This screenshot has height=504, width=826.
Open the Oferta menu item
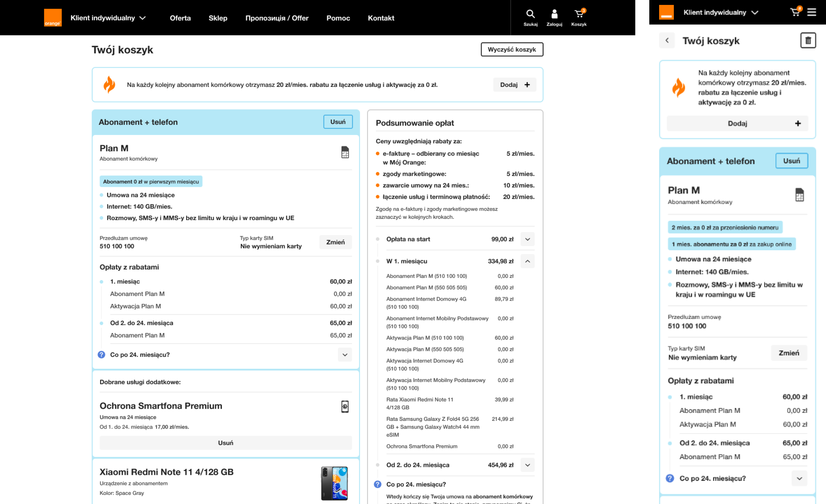click(x=180, y=18)
